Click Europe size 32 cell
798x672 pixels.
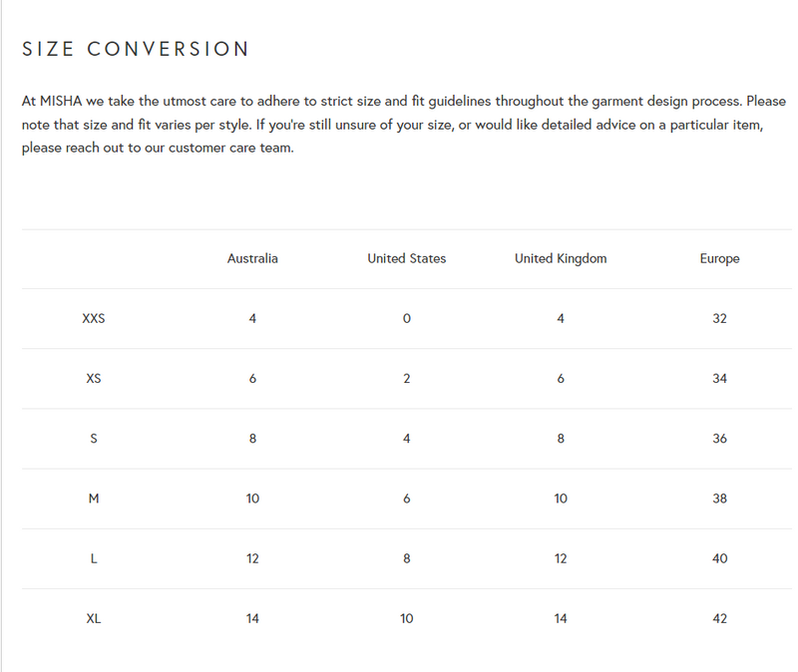719,319
